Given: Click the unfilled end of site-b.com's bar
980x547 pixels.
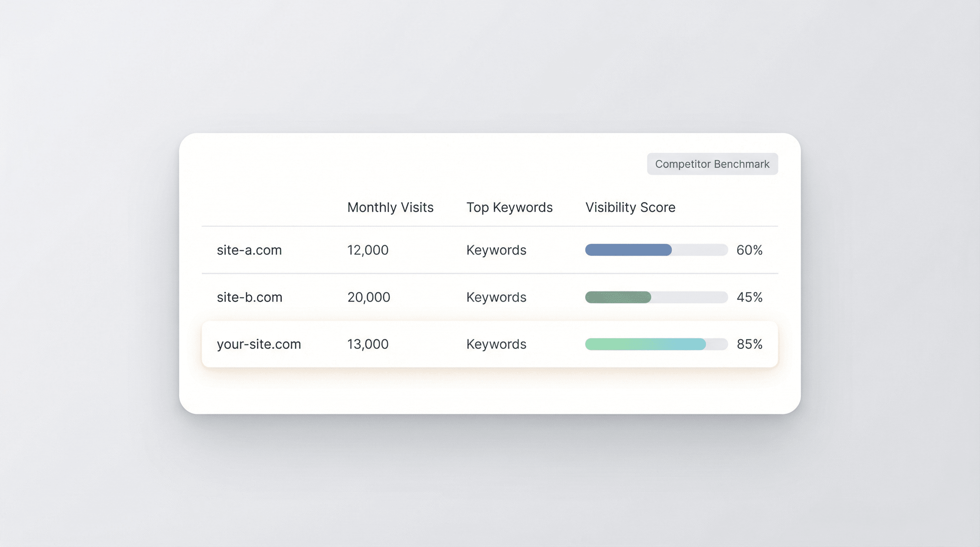Looking at the screenshot, I should pyautogui.click(x=689, y=297).
